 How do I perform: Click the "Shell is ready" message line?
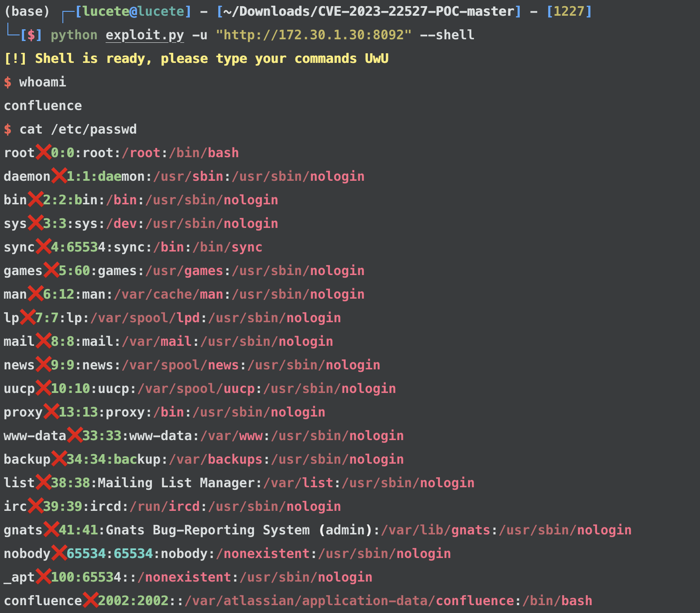(196, 59)
